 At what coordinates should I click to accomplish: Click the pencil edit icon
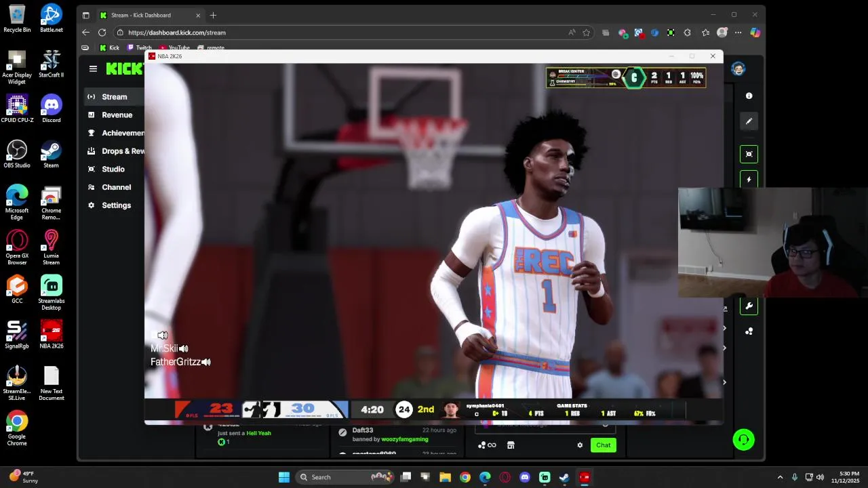pyautogui.click(x=749, y=121)
